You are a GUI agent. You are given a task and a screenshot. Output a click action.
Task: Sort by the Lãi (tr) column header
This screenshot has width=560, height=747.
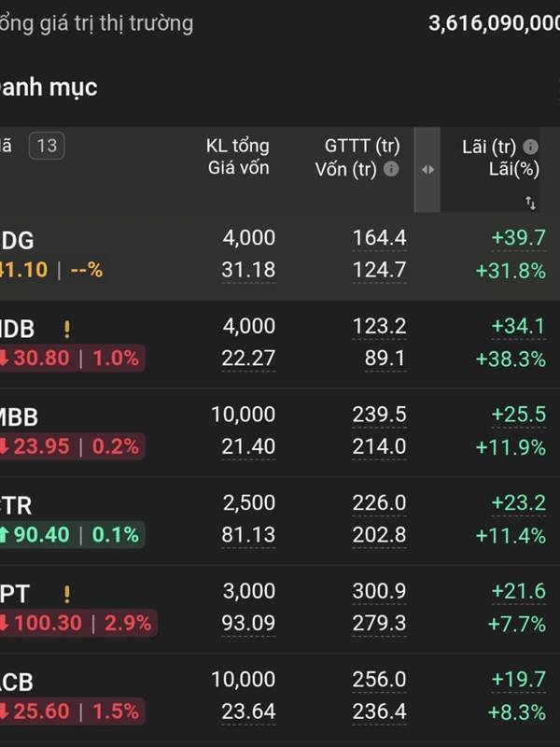point(489,147)
